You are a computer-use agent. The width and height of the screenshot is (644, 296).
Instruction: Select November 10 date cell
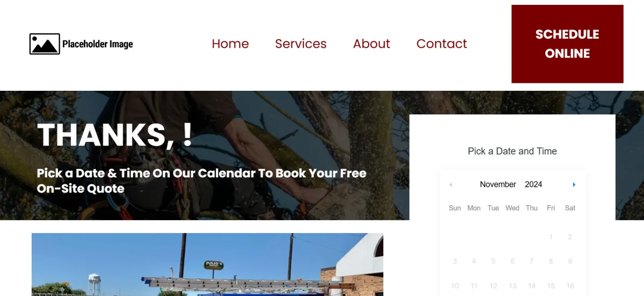(455, 286)
